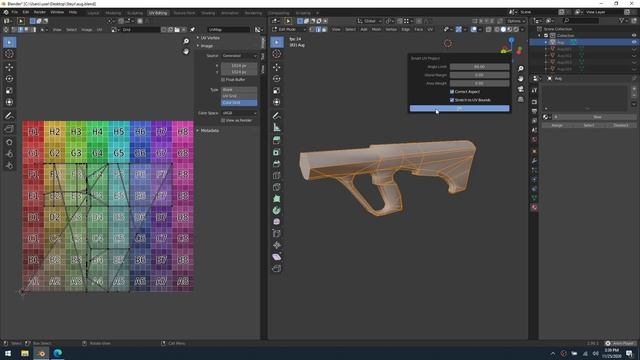This screenshot has width=640, height=360.
Task: Expand the Metadata panel
Action: (208, 131)
